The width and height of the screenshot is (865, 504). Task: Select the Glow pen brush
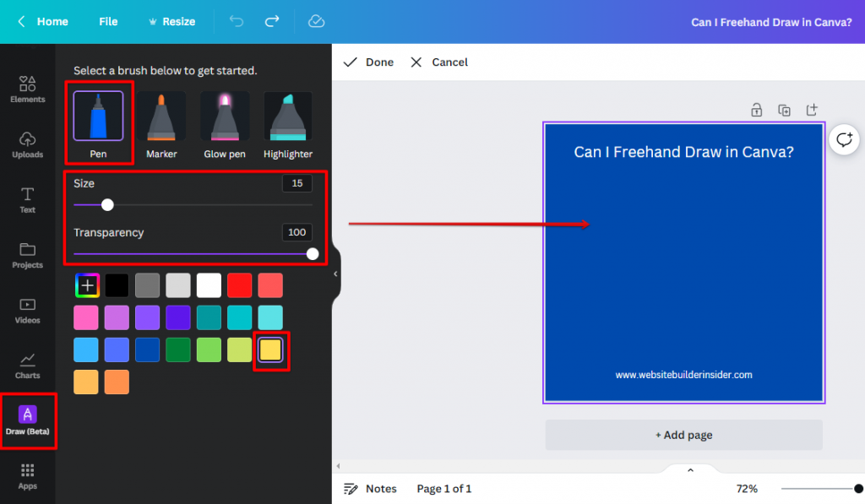224,118
